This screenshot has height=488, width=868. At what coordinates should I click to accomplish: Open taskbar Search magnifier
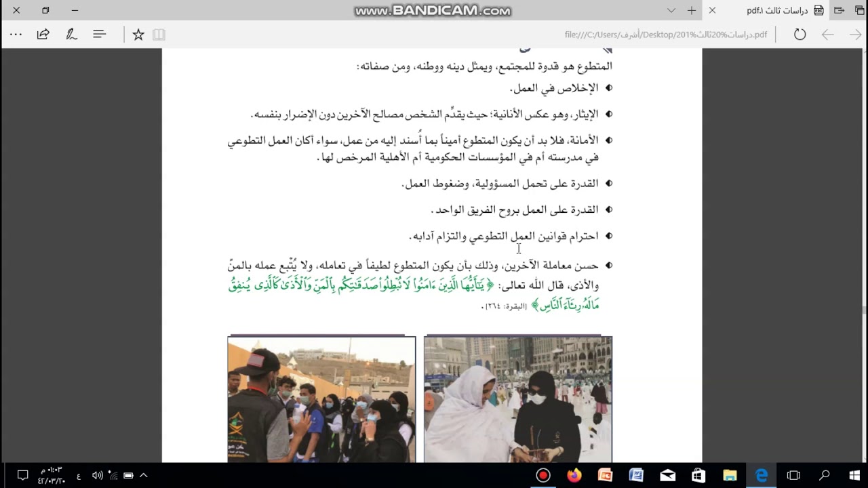click(x=825, y=475)
